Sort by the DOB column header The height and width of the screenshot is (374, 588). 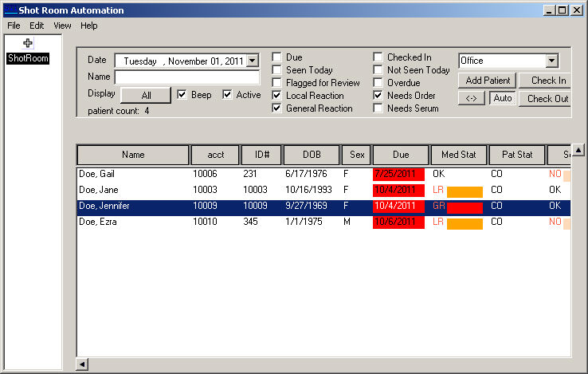click(x=312, y=155)
